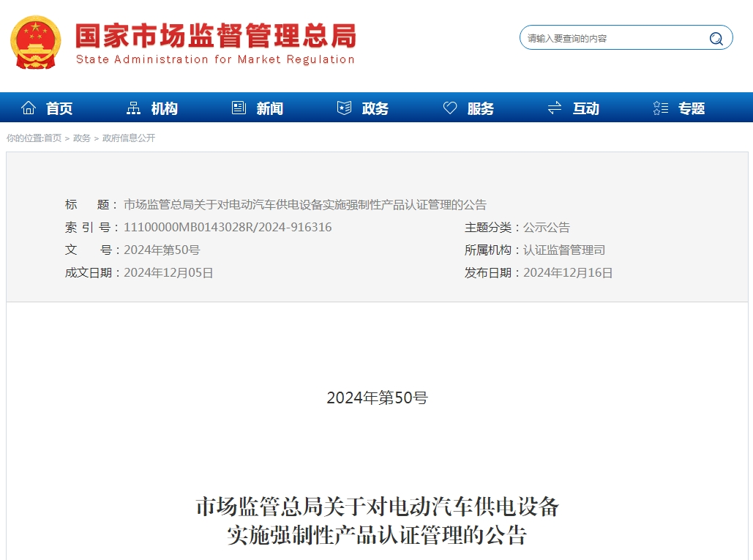Select 互动 in the navigation bar
Image resolution: width=753 pixels, height=560 pixels.
[x=586, y=108]
